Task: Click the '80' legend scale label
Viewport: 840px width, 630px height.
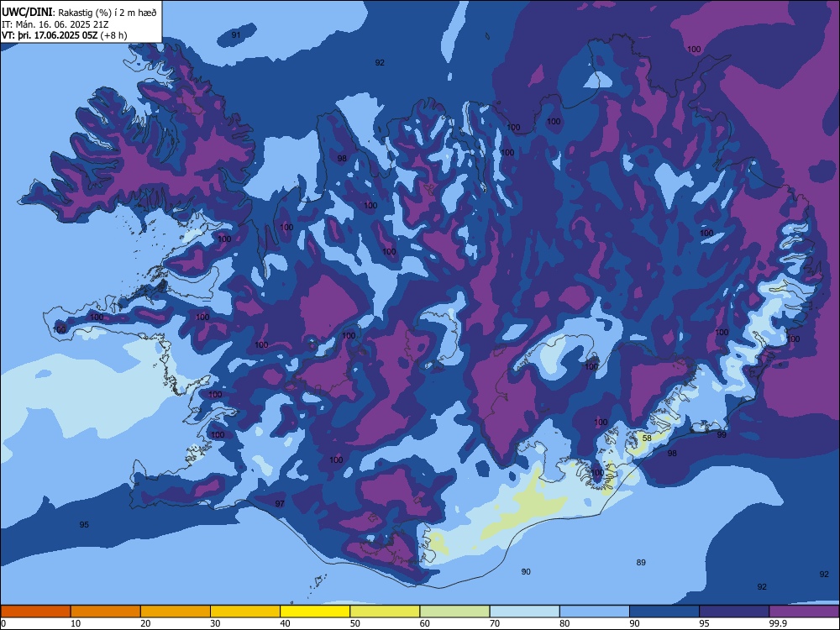Action: coord(564,623)
